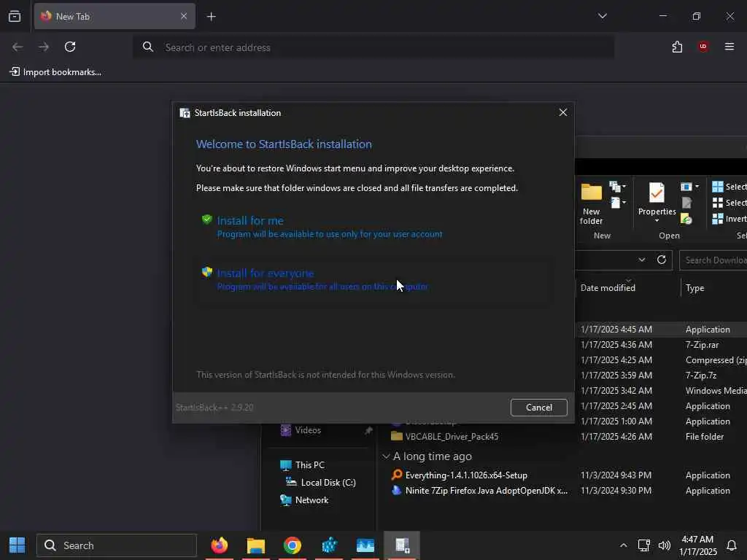This screenshot has width=747, height=560.
Task: Click taskbar Search box
Action: pyautogui.click(x=117, y=545)
